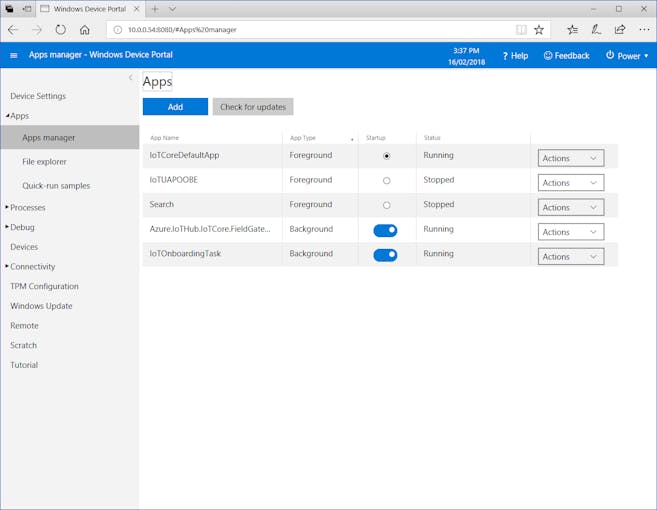
Task: Click the share page icon
Action: click(620, 30)
